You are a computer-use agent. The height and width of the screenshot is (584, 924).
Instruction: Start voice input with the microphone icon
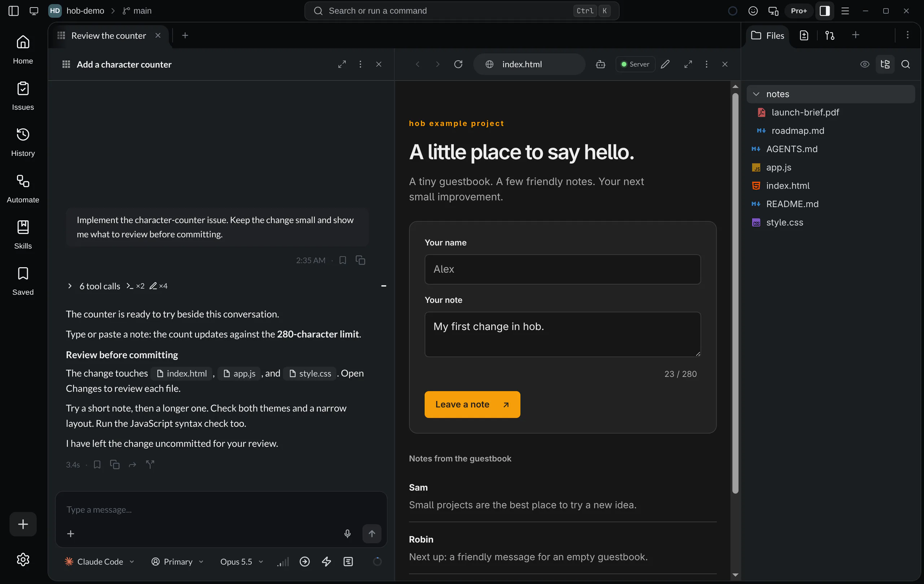(x=347, y=533)
